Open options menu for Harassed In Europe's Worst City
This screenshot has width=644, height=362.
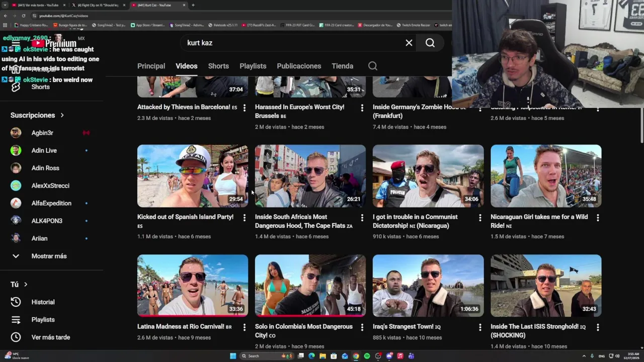pyautogui.click(x=362, y=108)
